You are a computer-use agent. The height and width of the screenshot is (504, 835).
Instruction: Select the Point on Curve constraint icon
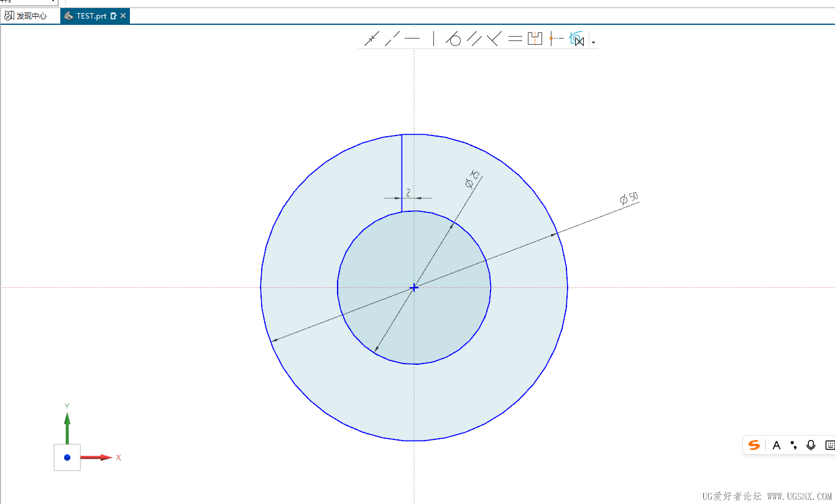click(x=371, y=39)
